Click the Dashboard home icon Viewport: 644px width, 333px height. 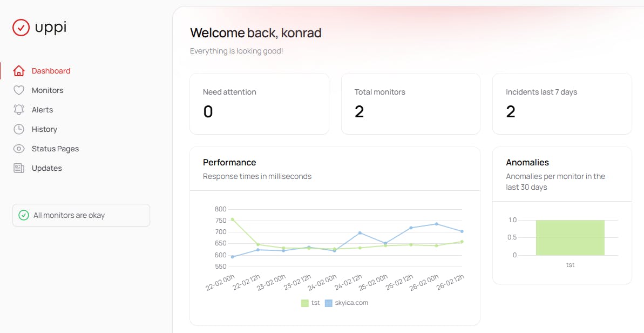19,71
